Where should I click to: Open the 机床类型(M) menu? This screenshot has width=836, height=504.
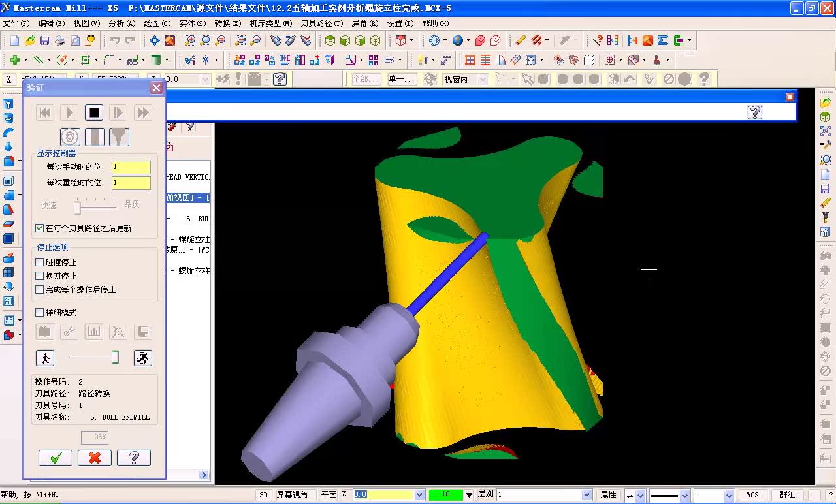pyautogui.click(x=270, y=23)
